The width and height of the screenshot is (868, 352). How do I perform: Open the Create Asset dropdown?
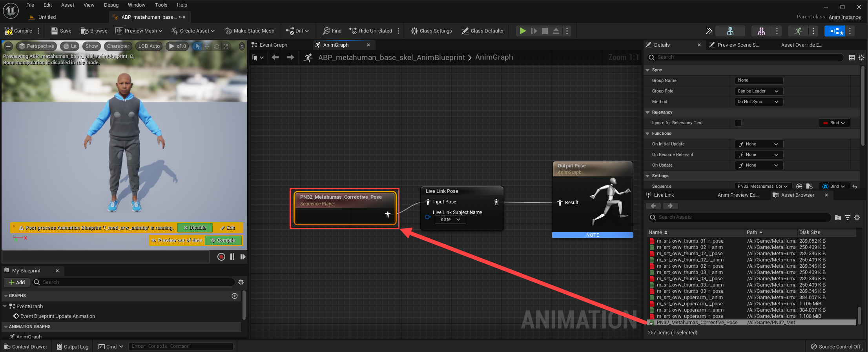[193, 31]
